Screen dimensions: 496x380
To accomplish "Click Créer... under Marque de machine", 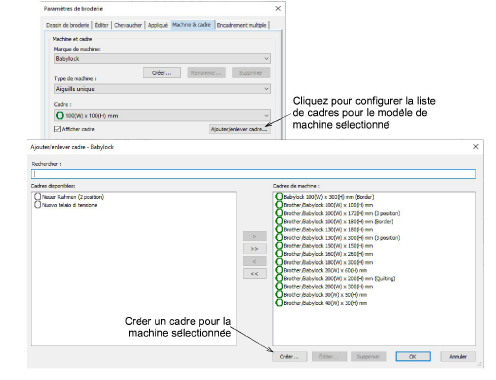I will coord(162,73).
